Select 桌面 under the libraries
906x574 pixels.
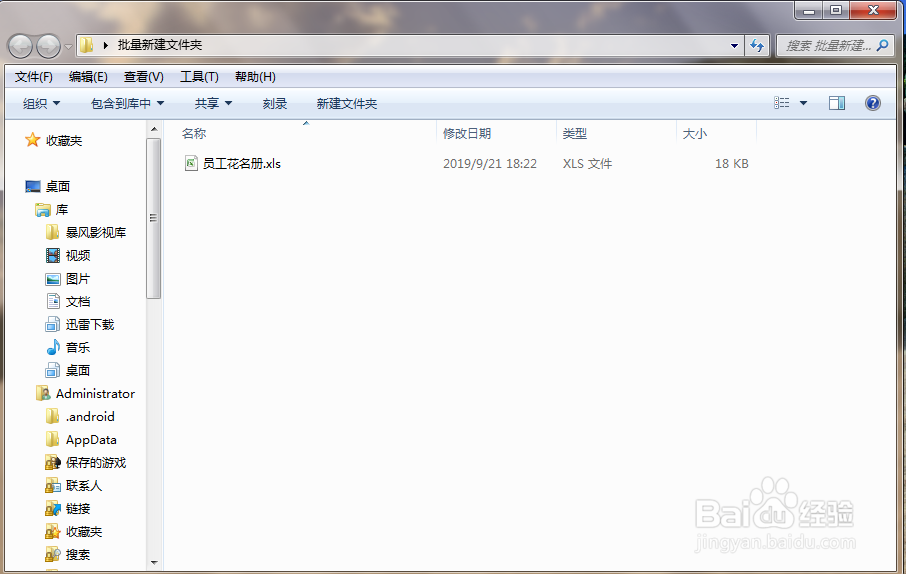coord(68,370)
